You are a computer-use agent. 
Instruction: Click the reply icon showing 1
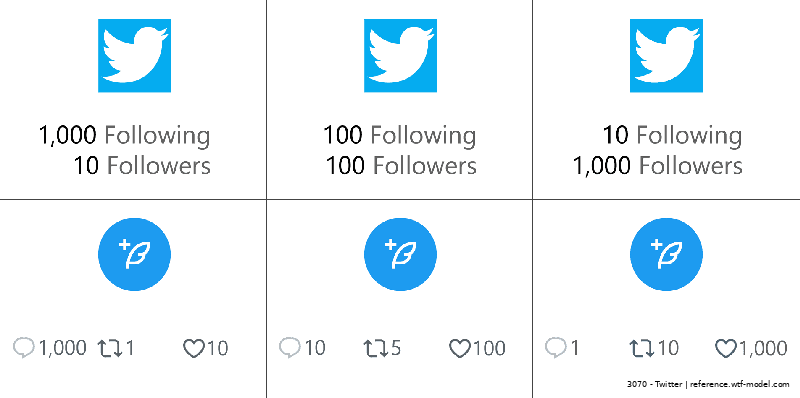556,348
